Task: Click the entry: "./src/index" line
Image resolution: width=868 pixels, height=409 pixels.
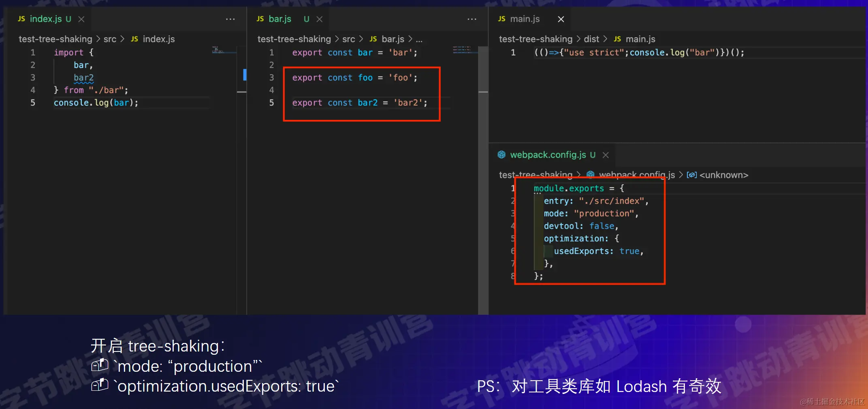Action: pos(596,201)
